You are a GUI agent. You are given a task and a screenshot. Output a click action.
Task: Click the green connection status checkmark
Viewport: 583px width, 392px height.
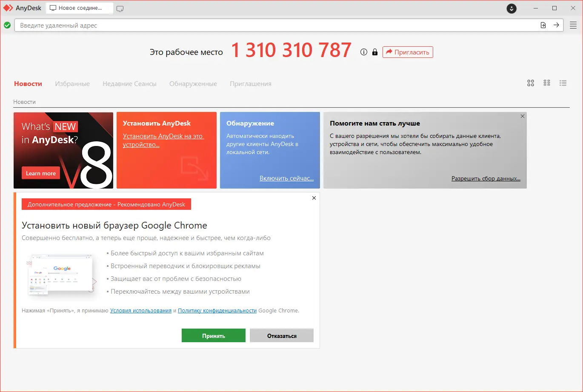(x=7, y=25)
